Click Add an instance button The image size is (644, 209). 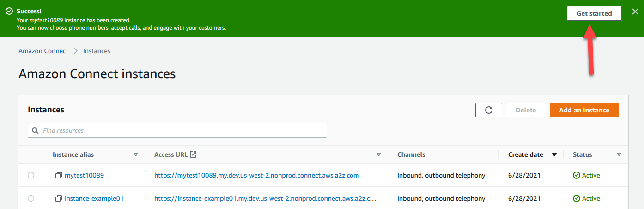[x=584, y=110]
